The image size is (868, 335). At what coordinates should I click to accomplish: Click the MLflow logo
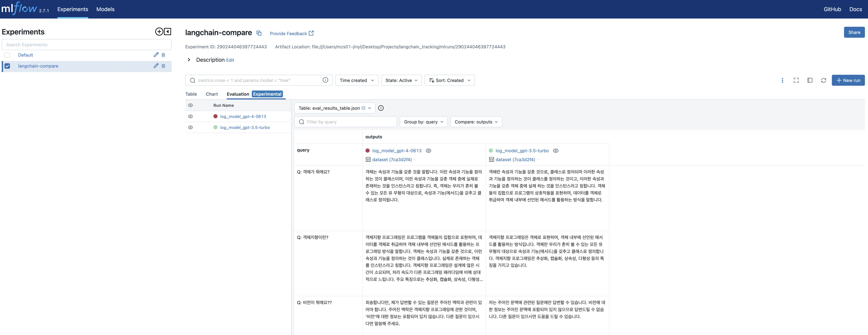point(19,8)
